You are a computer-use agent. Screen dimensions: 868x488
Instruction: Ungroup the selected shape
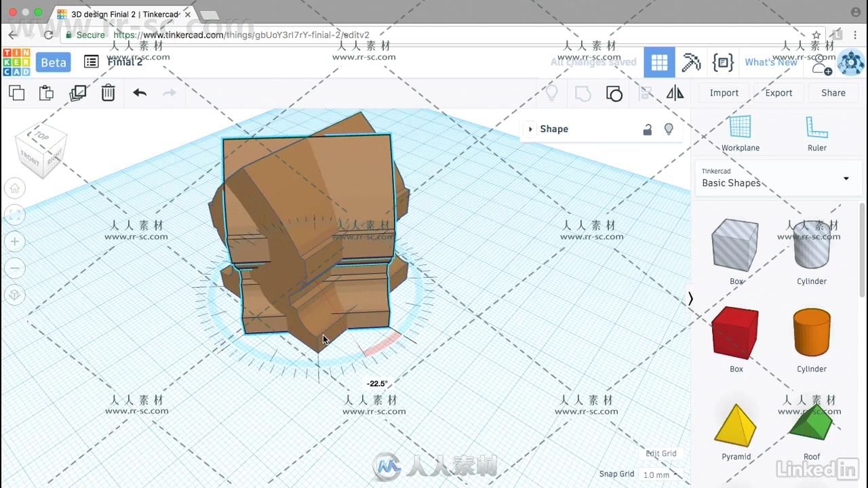tap(614, 93)
